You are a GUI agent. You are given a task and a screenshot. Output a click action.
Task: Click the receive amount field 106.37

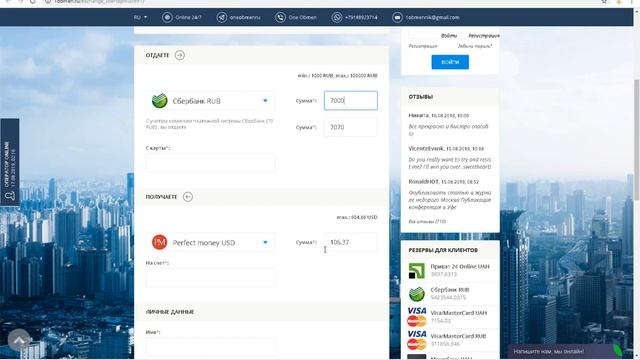(351, 242)
